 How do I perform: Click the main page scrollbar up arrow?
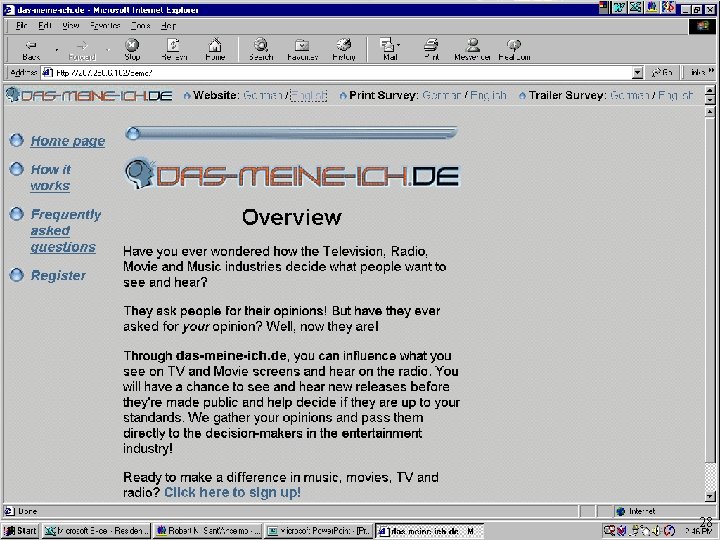(710, 112)
